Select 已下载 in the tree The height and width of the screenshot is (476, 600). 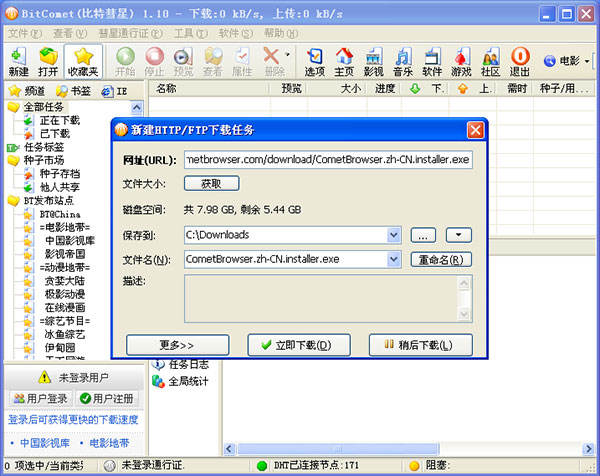click(x=55, y=134)
